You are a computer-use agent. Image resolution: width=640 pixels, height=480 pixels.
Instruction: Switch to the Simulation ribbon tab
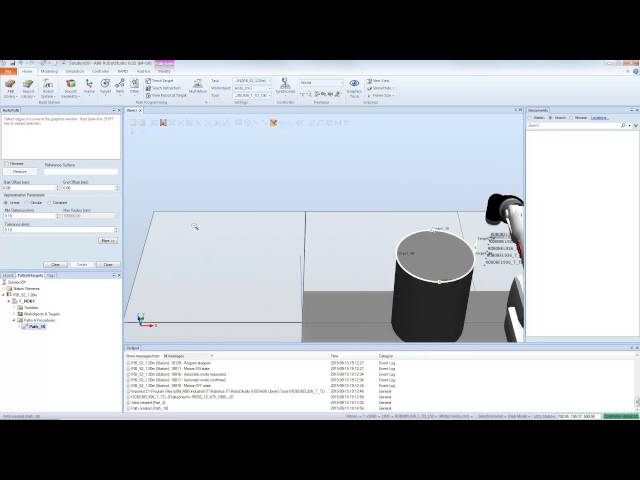[75, 71]
